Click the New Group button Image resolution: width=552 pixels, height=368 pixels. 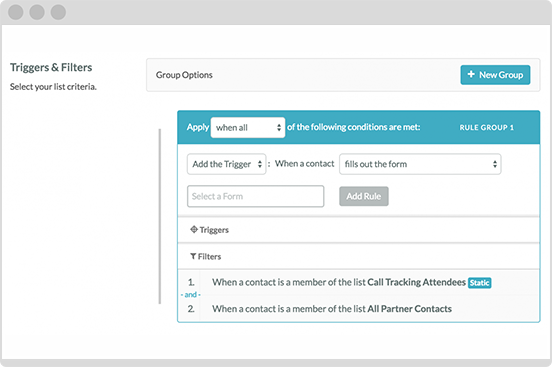pyautogui.click(x=495, y=75)
